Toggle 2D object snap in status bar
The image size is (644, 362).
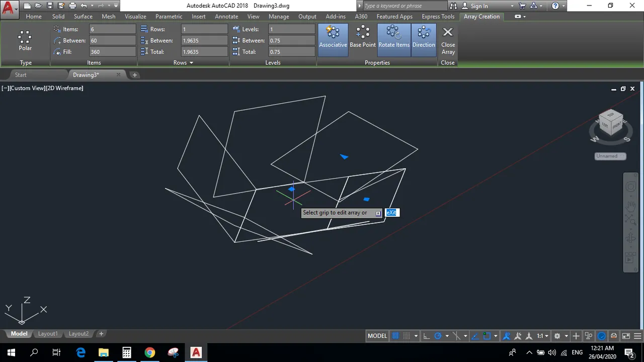487,336
